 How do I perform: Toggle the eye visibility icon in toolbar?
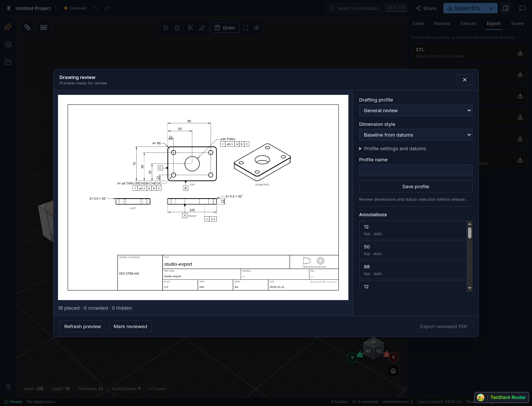257,28
